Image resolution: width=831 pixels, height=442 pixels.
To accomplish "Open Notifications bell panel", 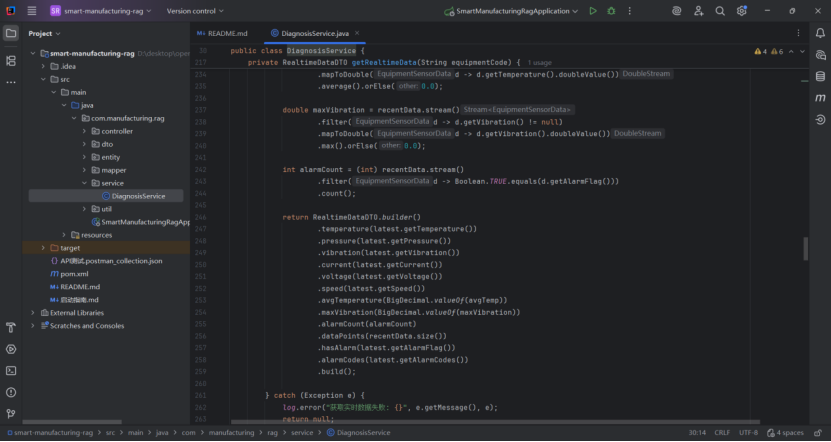I will coord(820,33).
